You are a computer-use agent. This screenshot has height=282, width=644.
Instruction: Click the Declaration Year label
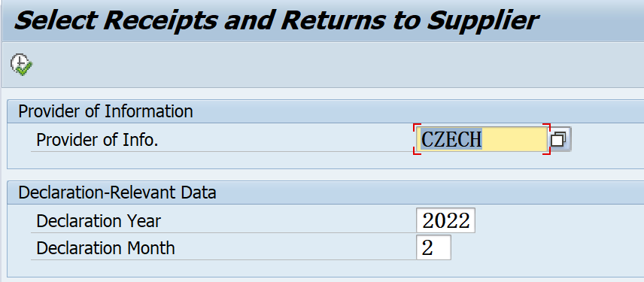pyautogui.click(x=99, y=221)
